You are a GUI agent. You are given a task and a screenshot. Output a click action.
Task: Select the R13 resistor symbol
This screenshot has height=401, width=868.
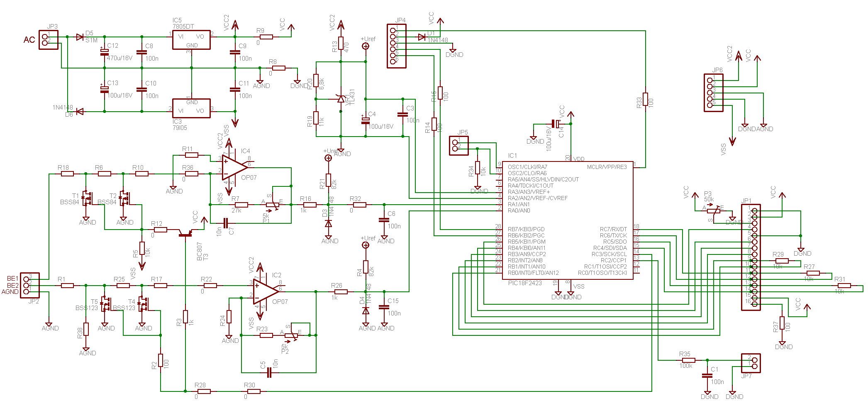341,43
